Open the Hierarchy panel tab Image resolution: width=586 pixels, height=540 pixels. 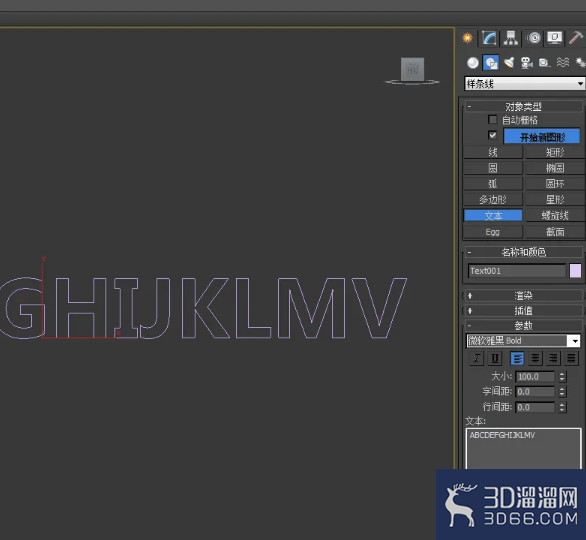tap(511, 38)
